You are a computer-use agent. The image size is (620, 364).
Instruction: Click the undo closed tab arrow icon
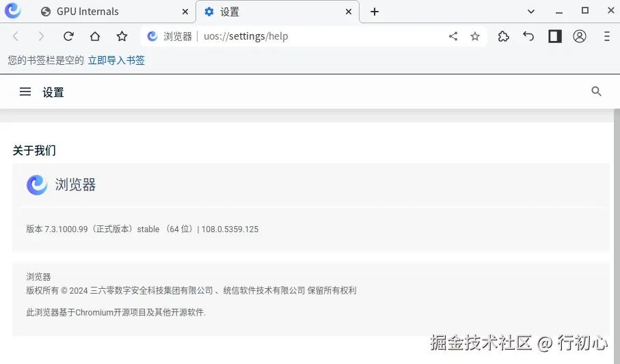pyautogui.click(x=528, y=36)
